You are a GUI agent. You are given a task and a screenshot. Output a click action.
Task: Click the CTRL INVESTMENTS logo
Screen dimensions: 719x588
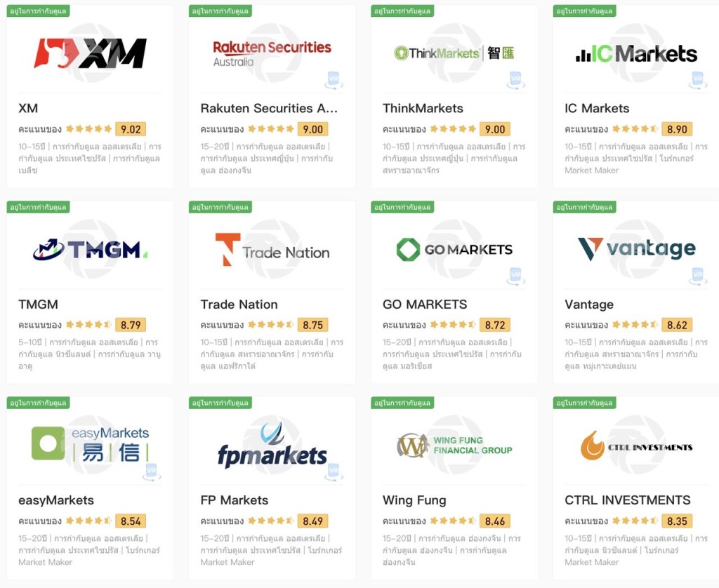tap(636, 446)
